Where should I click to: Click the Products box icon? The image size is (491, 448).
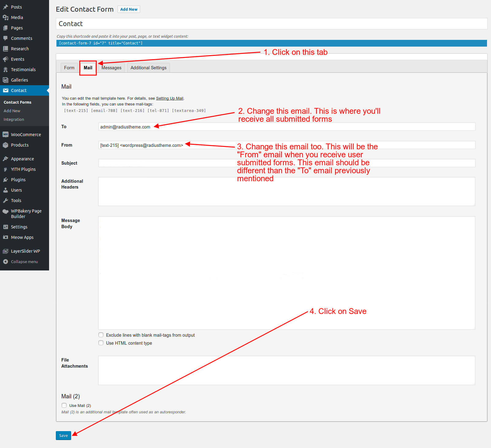pyautogui.click(x=6, y=145)
